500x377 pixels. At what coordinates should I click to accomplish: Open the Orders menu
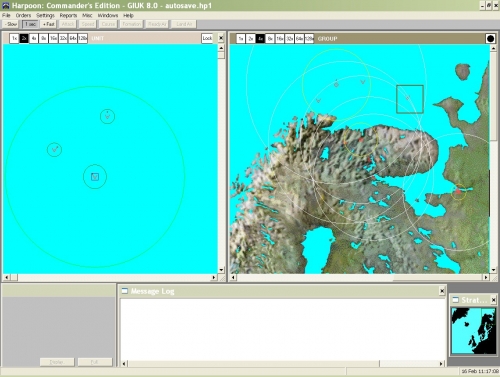(23, 15)
